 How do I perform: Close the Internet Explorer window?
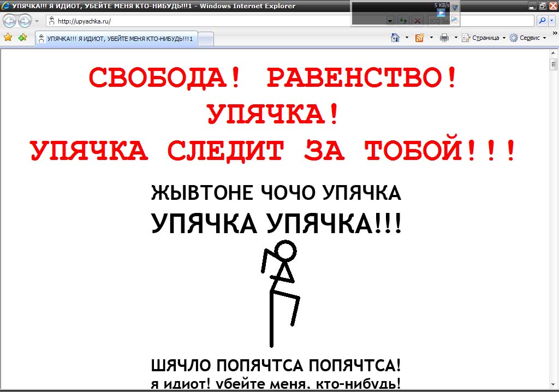click(552, 5)
